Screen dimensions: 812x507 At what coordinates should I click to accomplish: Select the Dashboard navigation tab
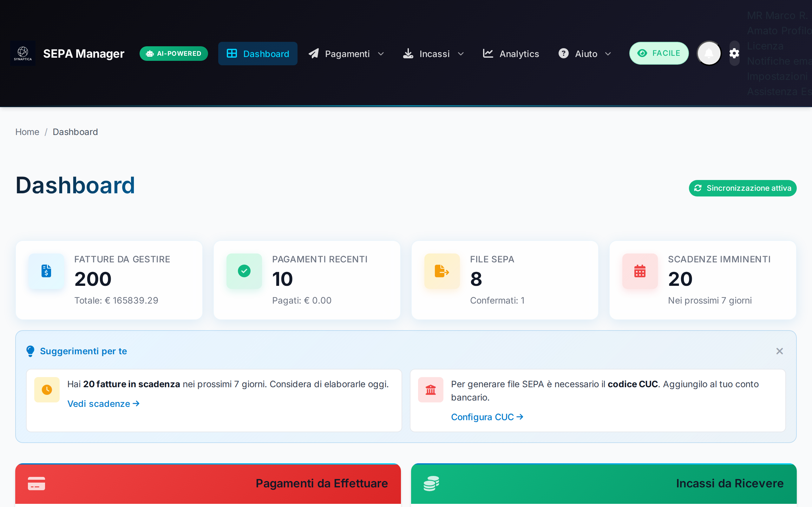coord(258,54)
